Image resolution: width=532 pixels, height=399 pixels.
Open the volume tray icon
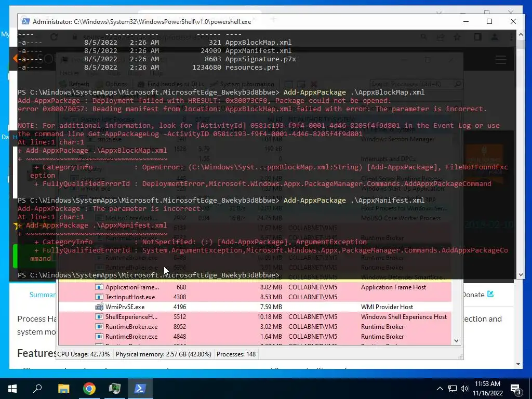(464, 389)
